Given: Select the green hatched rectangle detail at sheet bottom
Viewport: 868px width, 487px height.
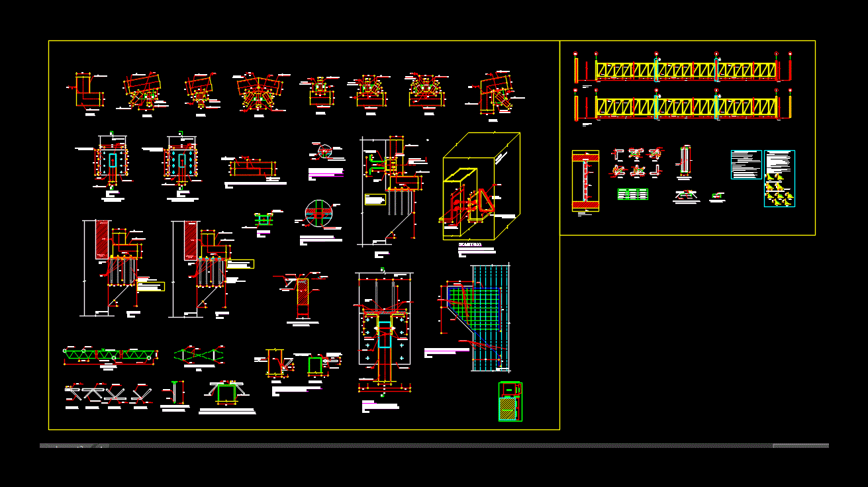Looking at the screenshot, I should 510,402.
